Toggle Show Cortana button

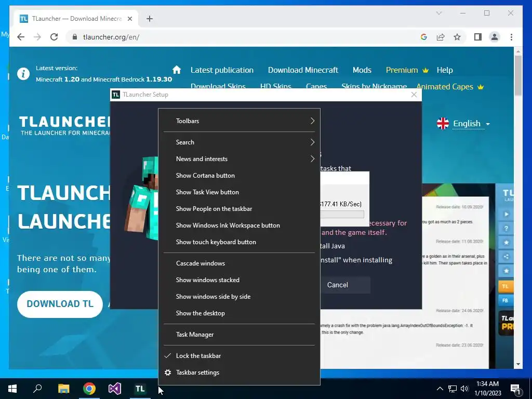(239, 176)
